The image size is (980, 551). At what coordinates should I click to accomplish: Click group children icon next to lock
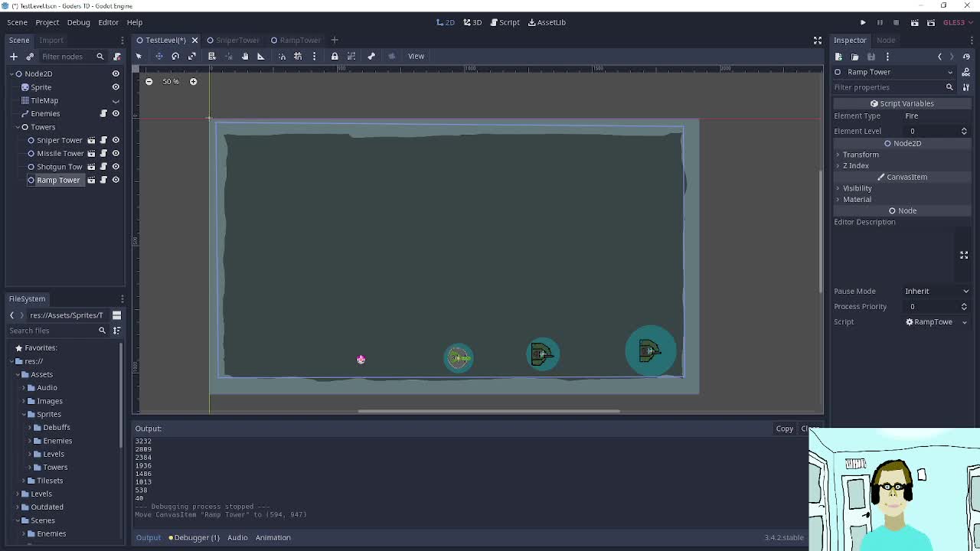[x=351, y=56]
